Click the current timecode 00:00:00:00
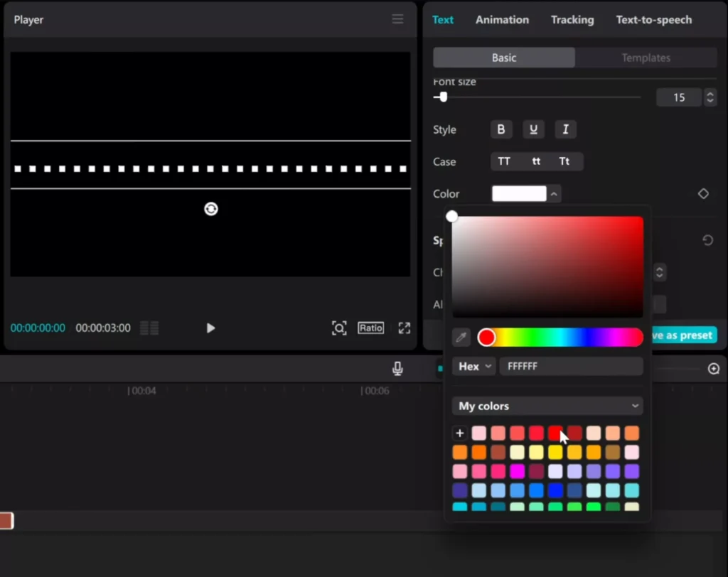Screen dimensions: 728x577 click(38, 328)
